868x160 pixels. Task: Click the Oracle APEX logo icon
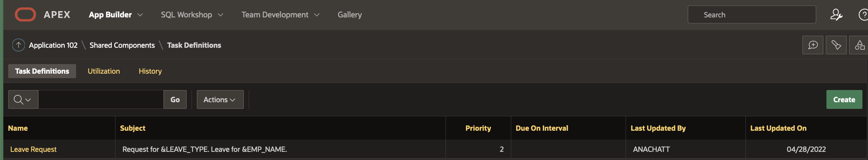(25, 15)
